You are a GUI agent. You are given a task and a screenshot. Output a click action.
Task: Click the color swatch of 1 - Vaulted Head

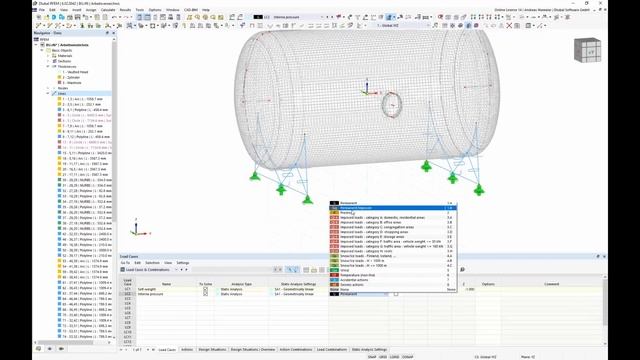coord(59,72)
